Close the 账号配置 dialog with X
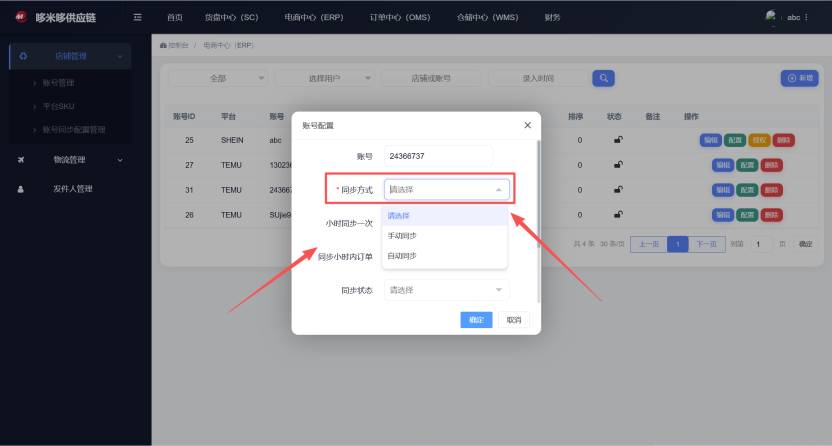The image size is (832, 446). coord(527,125)
